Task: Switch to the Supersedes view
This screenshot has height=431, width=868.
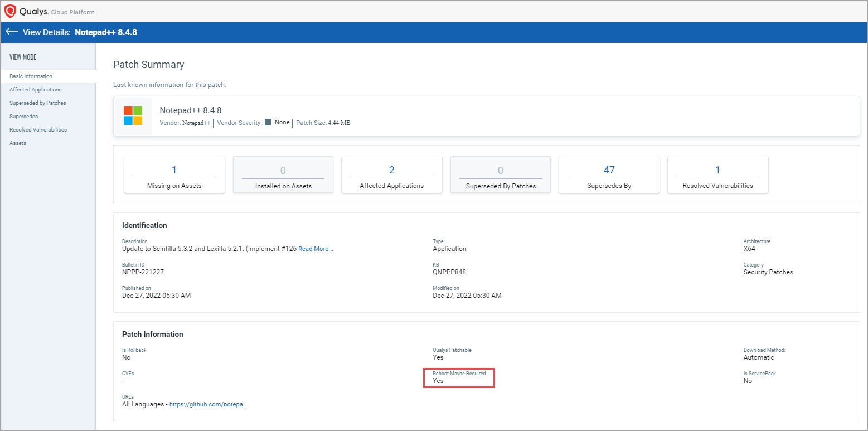Action: point(24,117)
